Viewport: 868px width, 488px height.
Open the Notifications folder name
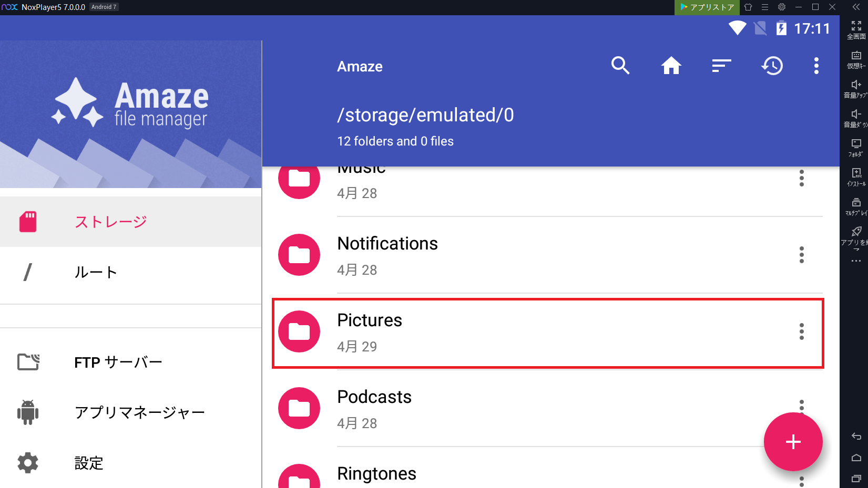coord(387,244)
